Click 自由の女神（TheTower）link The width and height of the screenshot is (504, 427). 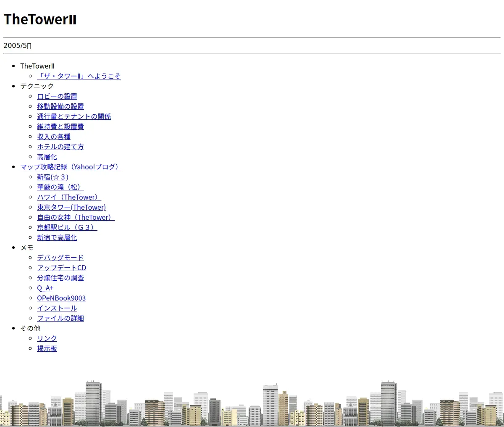(76, 217)
